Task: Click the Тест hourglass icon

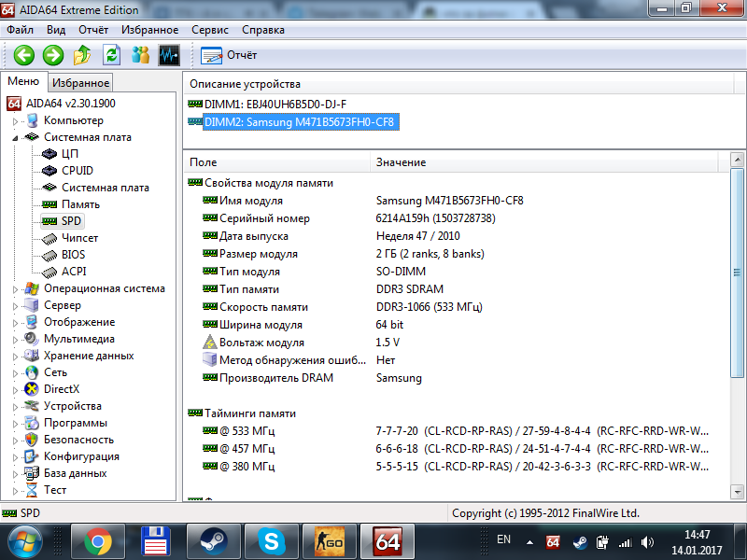Action: point(32,490)
